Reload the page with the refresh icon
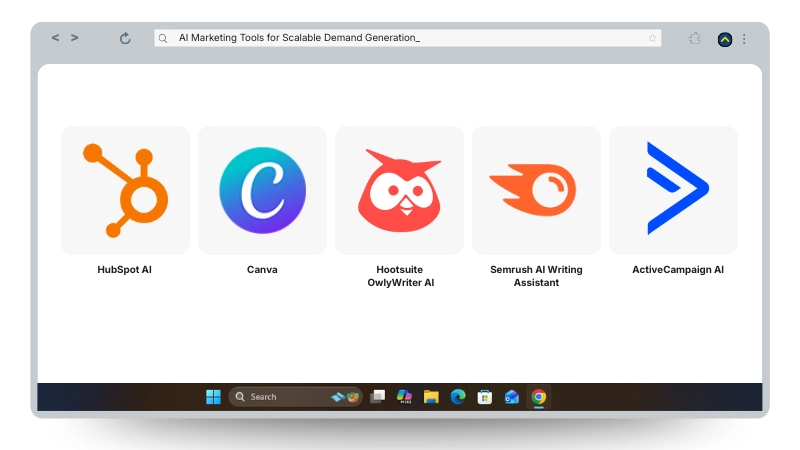The width and height of the screenshot is (800, 450). pyautogui.click(x=125, y=38)
